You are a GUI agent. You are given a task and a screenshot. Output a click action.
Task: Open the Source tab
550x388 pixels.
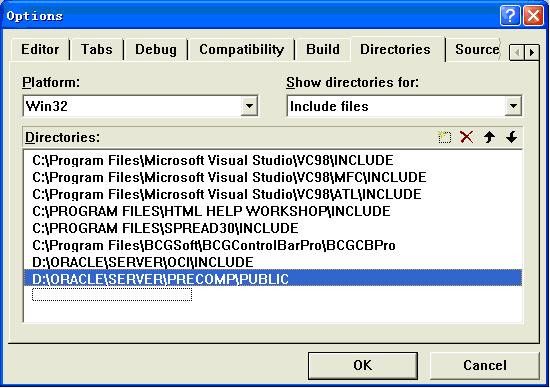click(x=477, y=49)
